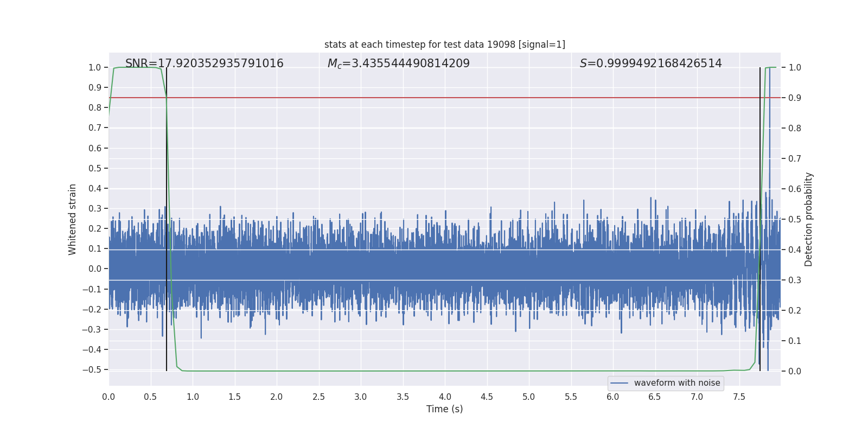Click right y-axis tick label 0.7
The height and width of the screenshot is (434, 868).
(x=795, y=159)
